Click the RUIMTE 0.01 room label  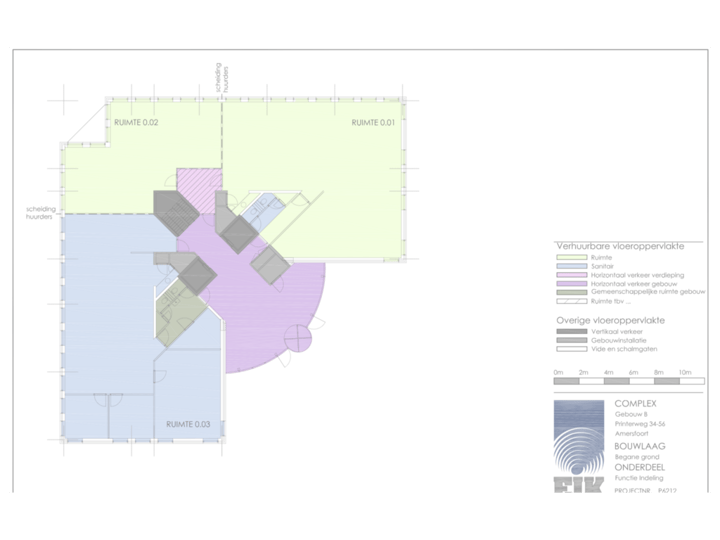(x=372, y=123)
